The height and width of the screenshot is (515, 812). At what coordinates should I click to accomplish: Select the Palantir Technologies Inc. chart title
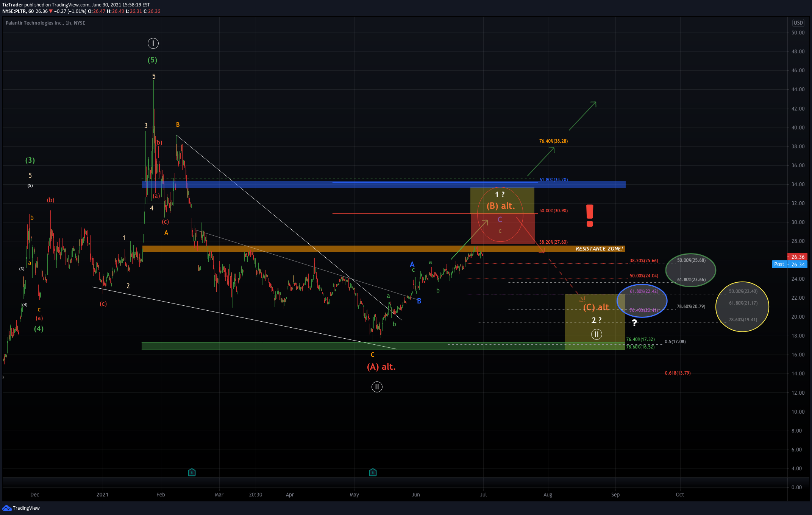pos(45,23)
